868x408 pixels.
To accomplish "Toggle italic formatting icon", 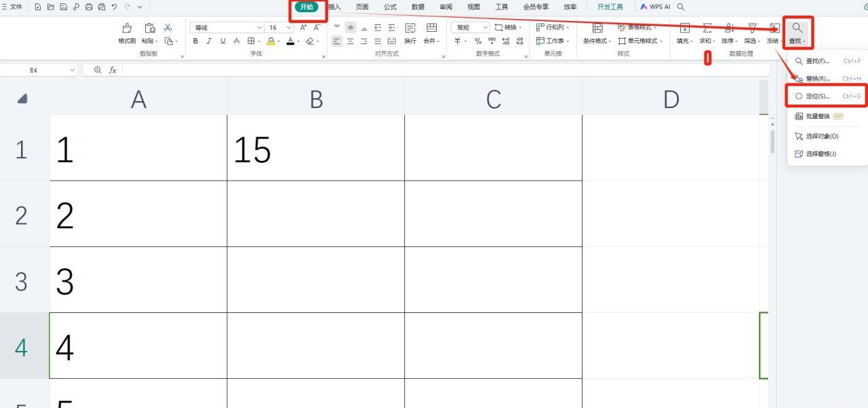I will pos(209,41).
